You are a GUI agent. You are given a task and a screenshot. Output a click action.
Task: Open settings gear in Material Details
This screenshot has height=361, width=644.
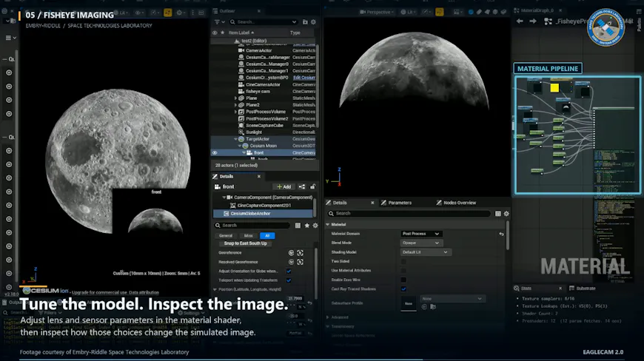coord(506,213)
